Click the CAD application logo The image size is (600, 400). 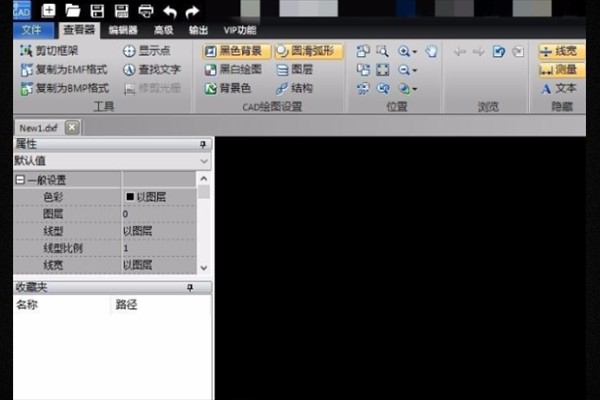pyautogui.click(x=22, y=10)
